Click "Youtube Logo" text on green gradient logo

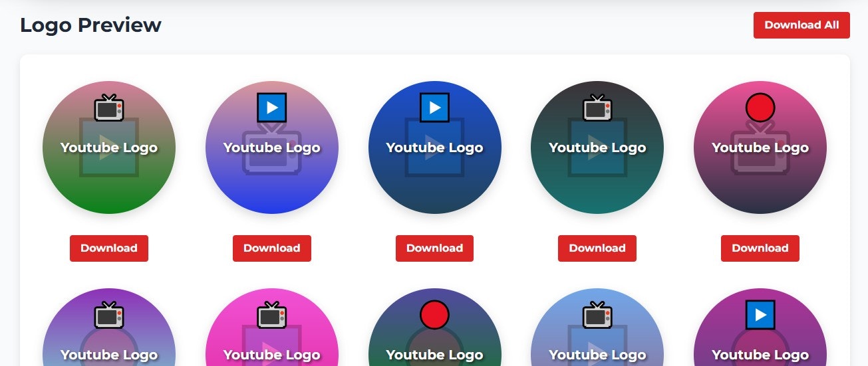coord(109,147)
